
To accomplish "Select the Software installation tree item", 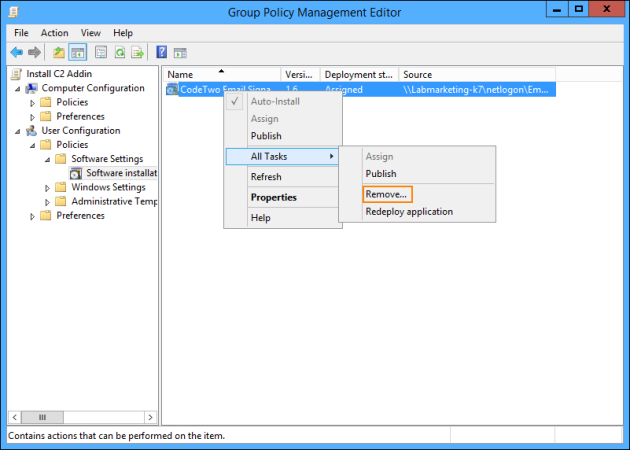I will (121, 173).
